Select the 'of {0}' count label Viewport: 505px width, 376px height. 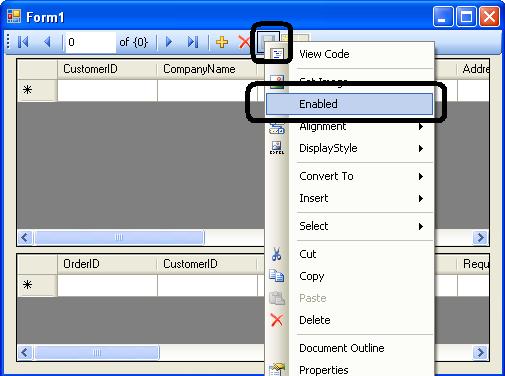[x=133, y=42]
